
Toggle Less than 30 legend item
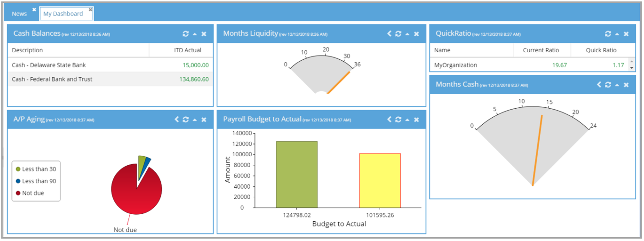point(36,169)
